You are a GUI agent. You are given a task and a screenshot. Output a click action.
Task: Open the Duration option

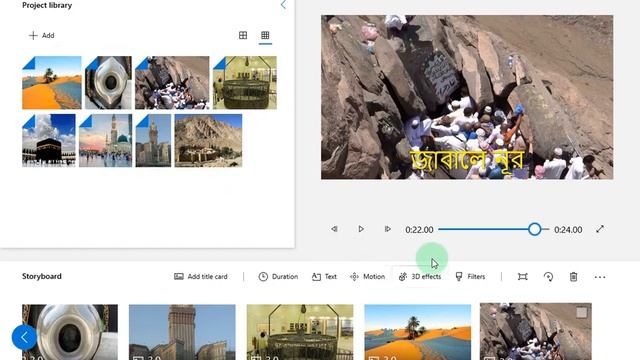[x=278, y=277]
